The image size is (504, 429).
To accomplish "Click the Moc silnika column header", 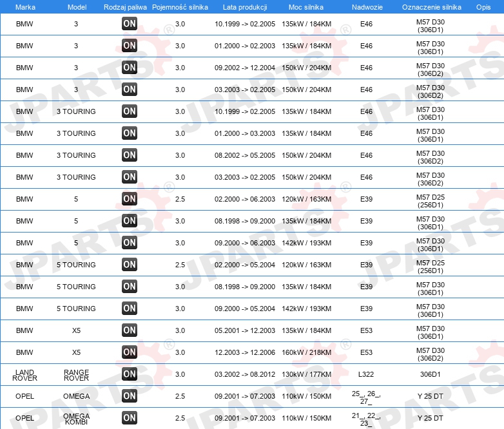I will point(306,7).
